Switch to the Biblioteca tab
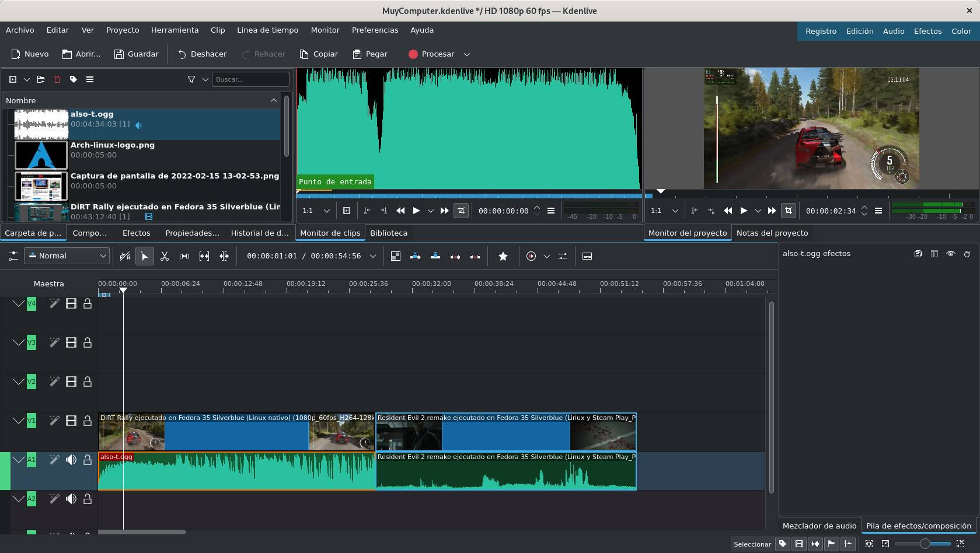This screenshot has width=980, height=553. point(389,233)
